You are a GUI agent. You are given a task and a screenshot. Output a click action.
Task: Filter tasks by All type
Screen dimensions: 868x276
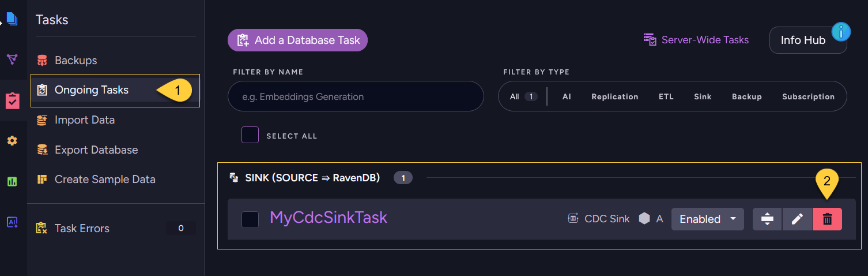click(523, 96)
